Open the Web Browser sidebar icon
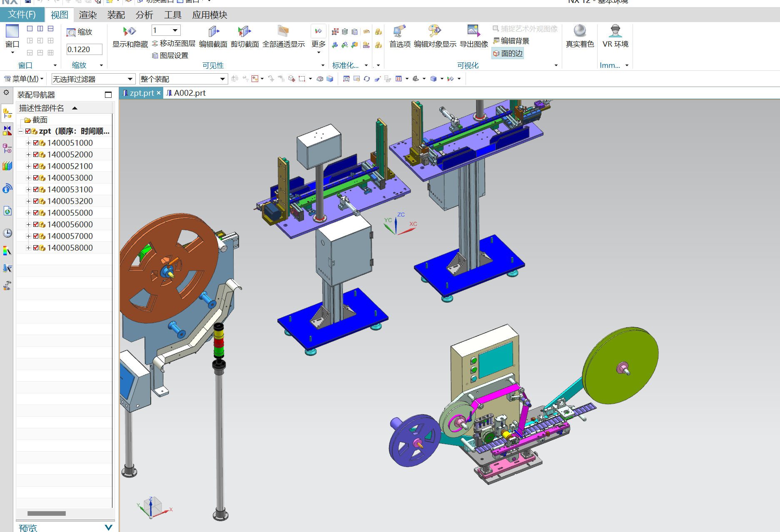 pyautogui.click(x=7, y=211)
